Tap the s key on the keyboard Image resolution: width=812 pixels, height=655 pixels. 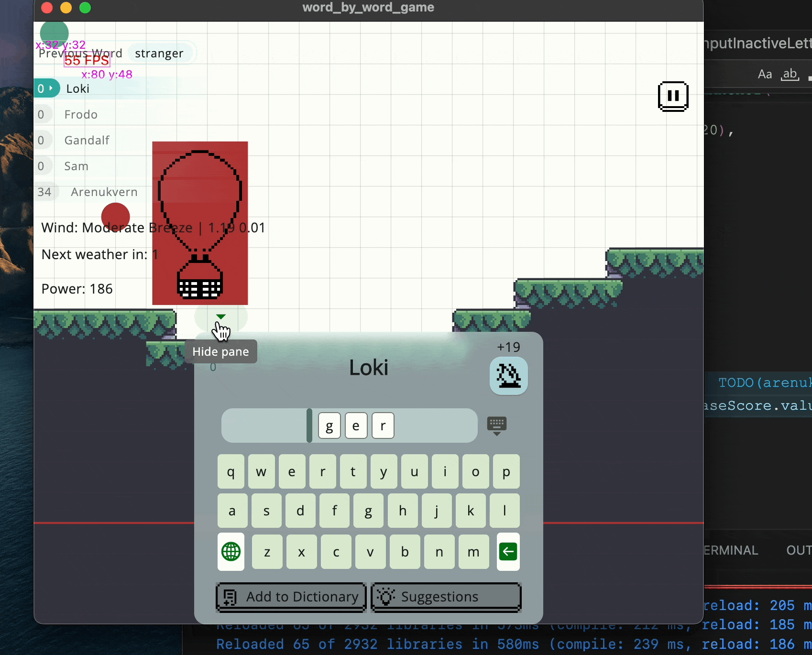[266, 511]
